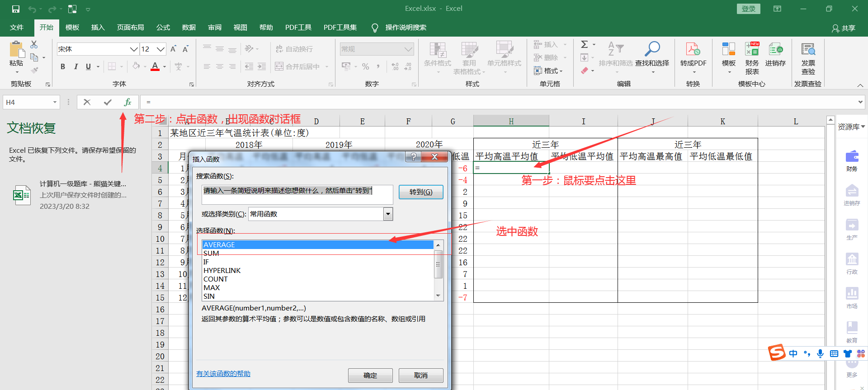The image size is (868, 390).
Task: Click the clear eraser icon in 编辑 group
Action: point(585,70)
